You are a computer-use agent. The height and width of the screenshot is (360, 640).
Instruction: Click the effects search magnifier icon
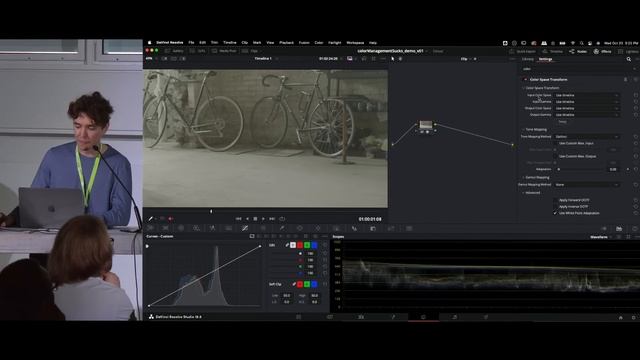[x=629, y=59]
